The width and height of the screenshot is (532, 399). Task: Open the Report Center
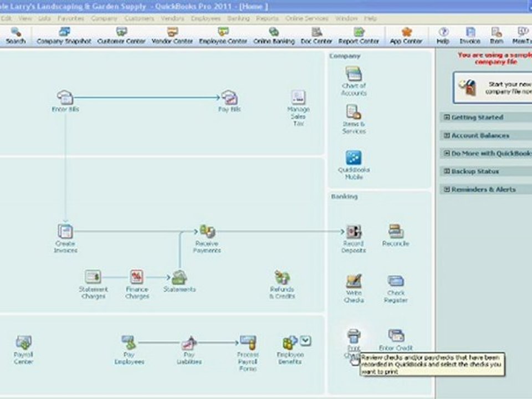[359, 36]
